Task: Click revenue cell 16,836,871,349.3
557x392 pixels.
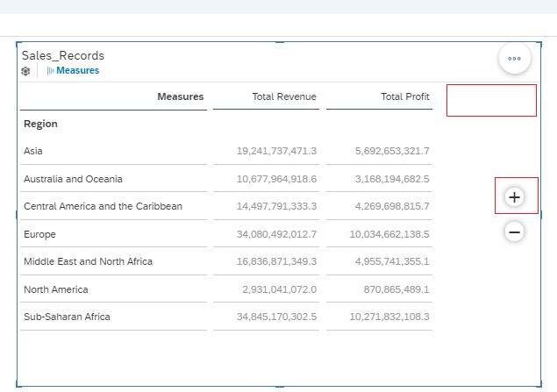Action: click(x=276, y=261)
